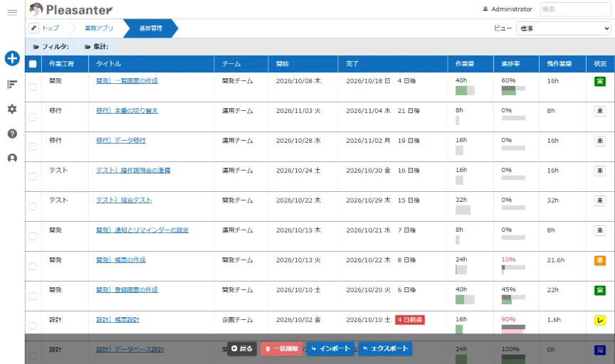Select the 進捗管理 breadcrumb

click(x=151, y=28)
